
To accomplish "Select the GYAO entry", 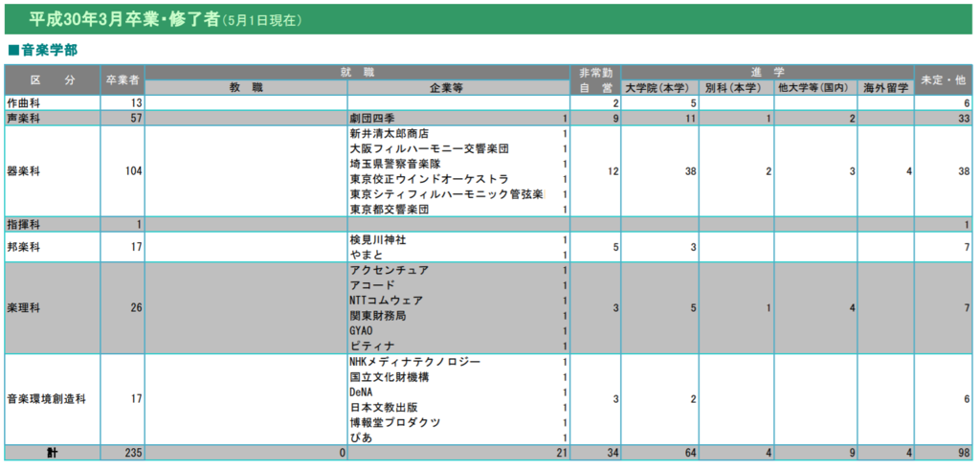I will point(361,330).
